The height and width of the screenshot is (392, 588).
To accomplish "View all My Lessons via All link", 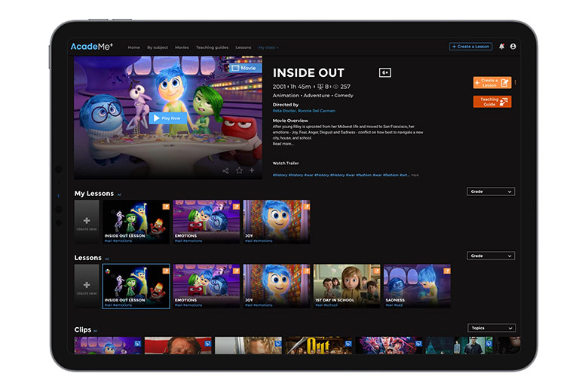I will point(119,194).
